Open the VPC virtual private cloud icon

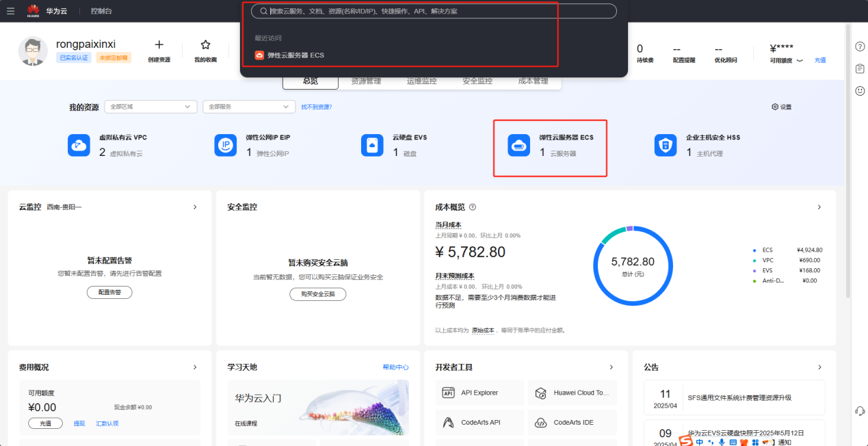tap(79, 145)
